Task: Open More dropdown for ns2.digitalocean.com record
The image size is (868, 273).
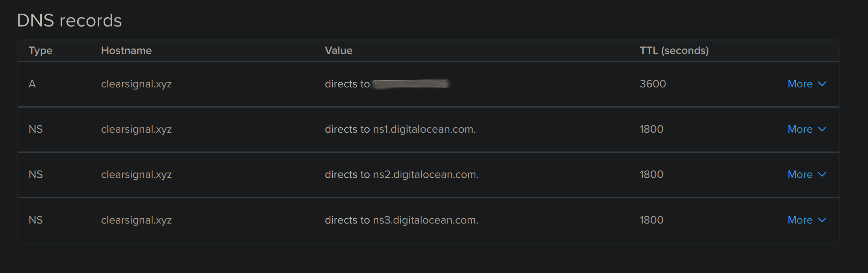Action: coord(807,174)
